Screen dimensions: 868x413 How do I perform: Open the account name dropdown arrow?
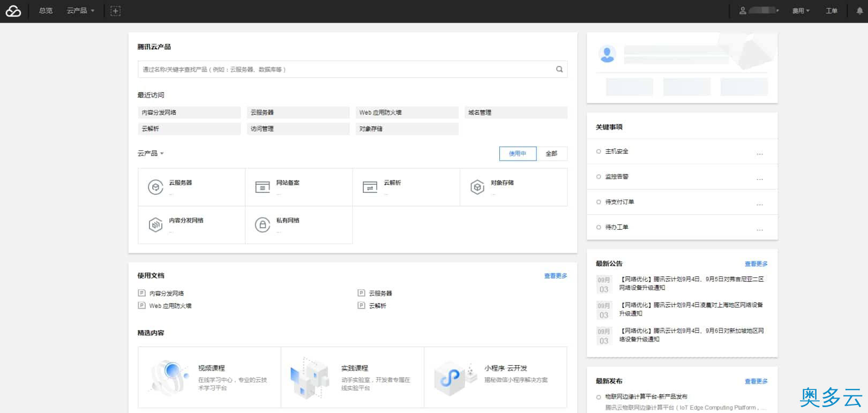pyautogui.click(x=777, y=11)
